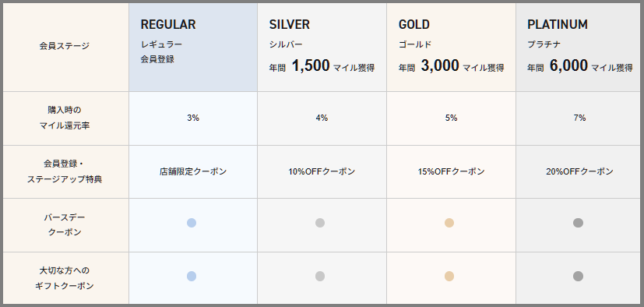The height and width of the screenshot is (307, 644).
Task: Click the 7% mile return rate
Action: 579,118
